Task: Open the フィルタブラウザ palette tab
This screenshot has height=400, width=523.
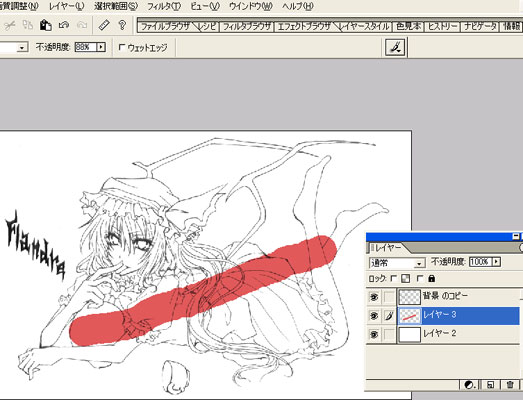Action: [246, 26]
